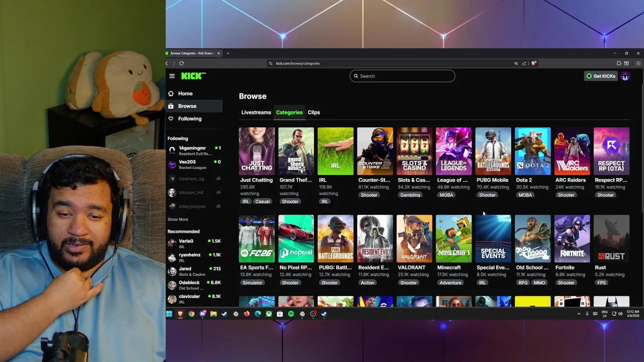Show hidden system tray icons
Image resolution: width=644 pixels, height=362 pixels.
[579, 314]
